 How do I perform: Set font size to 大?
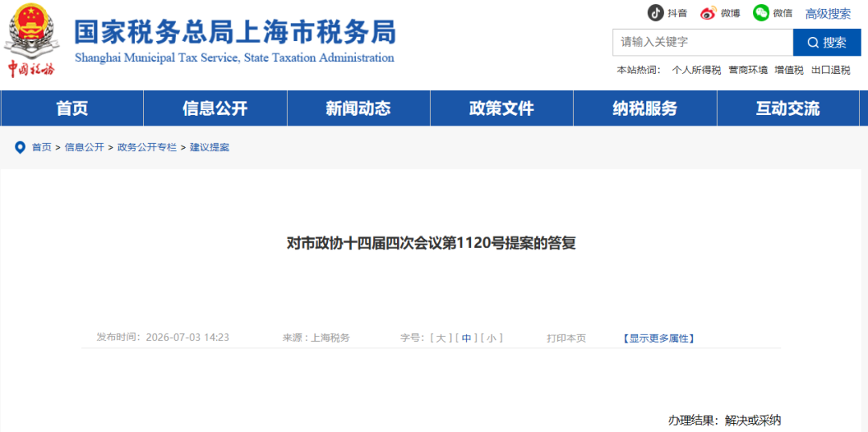click(440, 338)
